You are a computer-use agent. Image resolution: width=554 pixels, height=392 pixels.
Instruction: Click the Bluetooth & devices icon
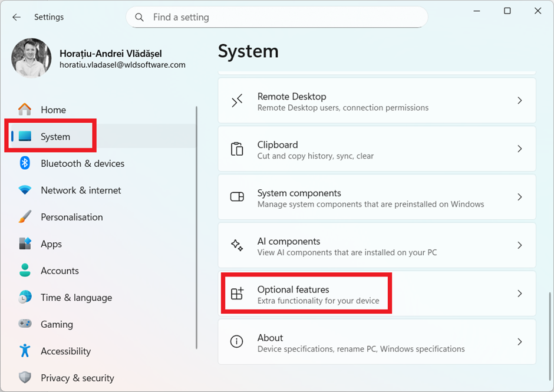(x=25, y=163)
